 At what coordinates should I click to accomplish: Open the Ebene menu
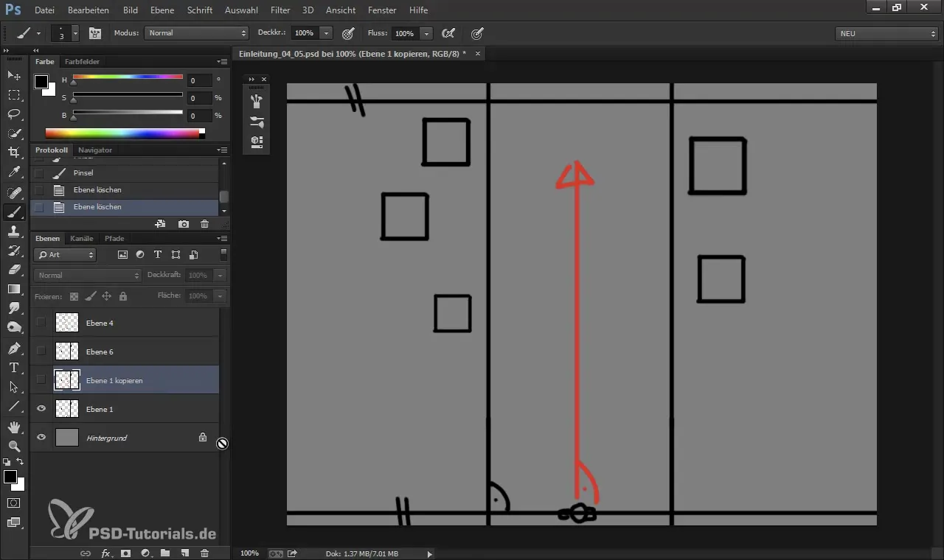(x=162, y=10)
